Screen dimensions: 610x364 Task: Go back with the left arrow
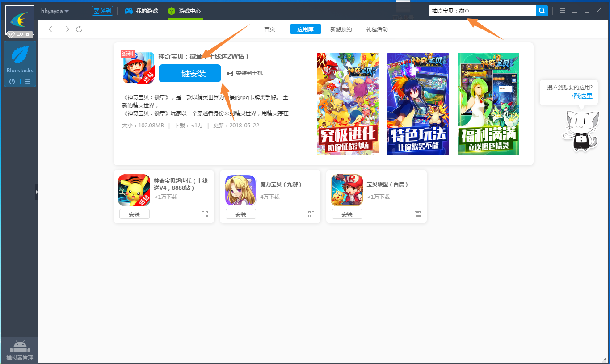click(52, 29)
